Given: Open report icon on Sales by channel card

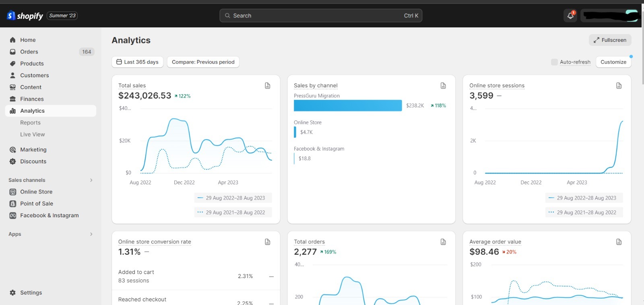Looking at the screenshot, I should [x=443, y=86].
